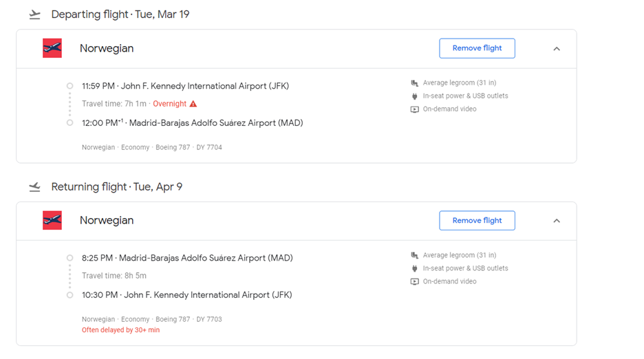Click the red overnight warning triangle
Image resolution: width=644 pixels, height=359 pixels.
point(193,104)
